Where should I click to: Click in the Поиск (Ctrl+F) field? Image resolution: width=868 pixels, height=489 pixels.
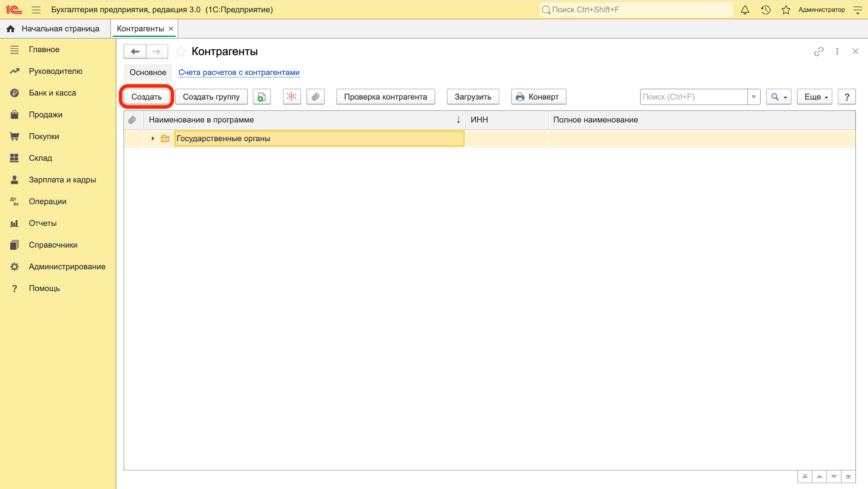point(693,97)
